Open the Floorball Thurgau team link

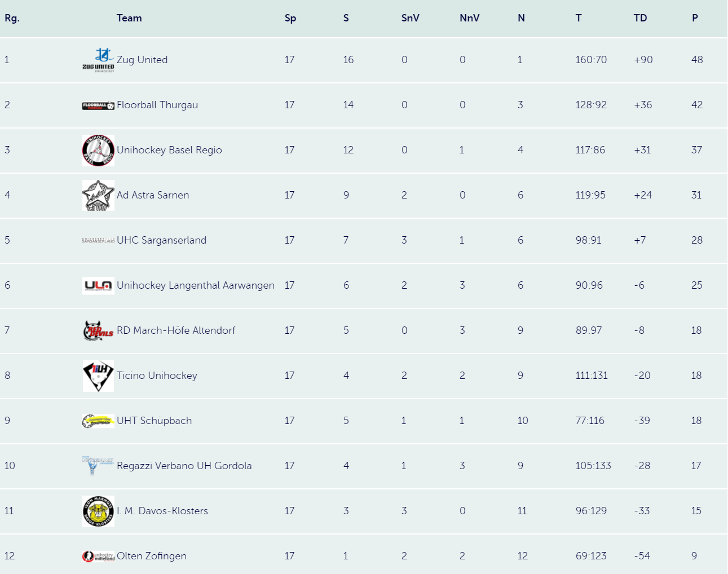tap(157, 105)
